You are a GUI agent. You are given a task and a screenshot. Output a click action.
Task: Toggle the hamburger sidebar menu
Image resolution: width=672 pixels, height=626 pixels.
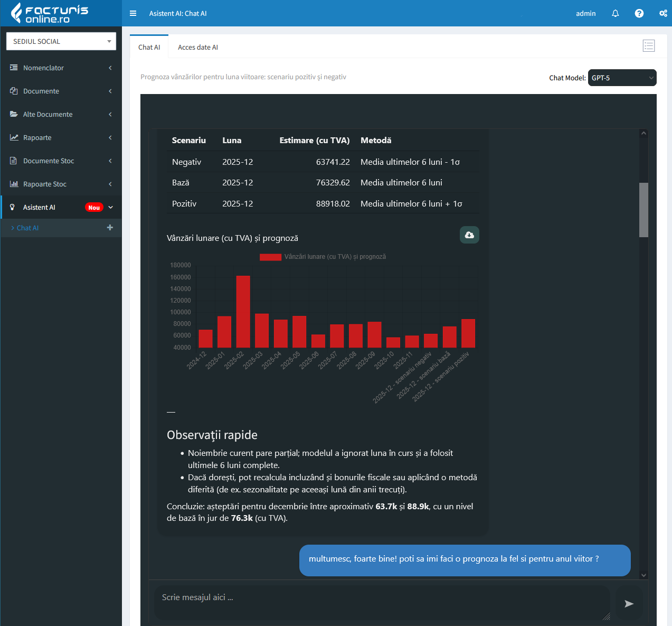133,13
